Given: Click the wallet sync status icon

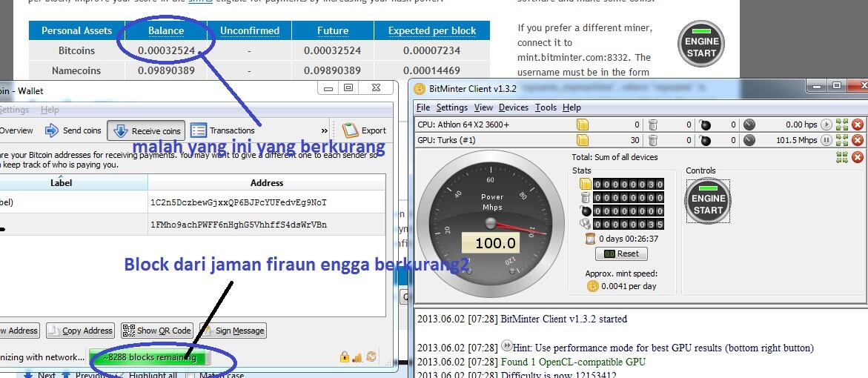Looking at the screenshot, I should (371, 357).
